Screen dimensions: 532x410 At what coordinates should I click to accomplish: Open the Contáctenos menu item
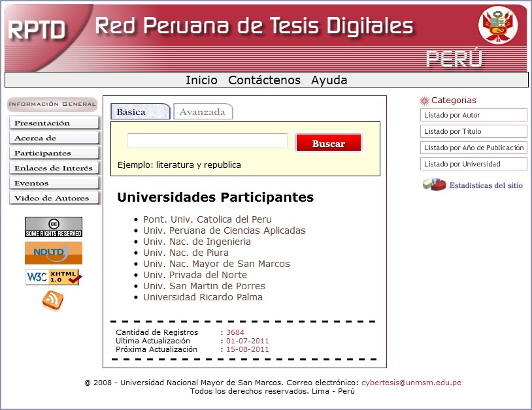point(264,80)
